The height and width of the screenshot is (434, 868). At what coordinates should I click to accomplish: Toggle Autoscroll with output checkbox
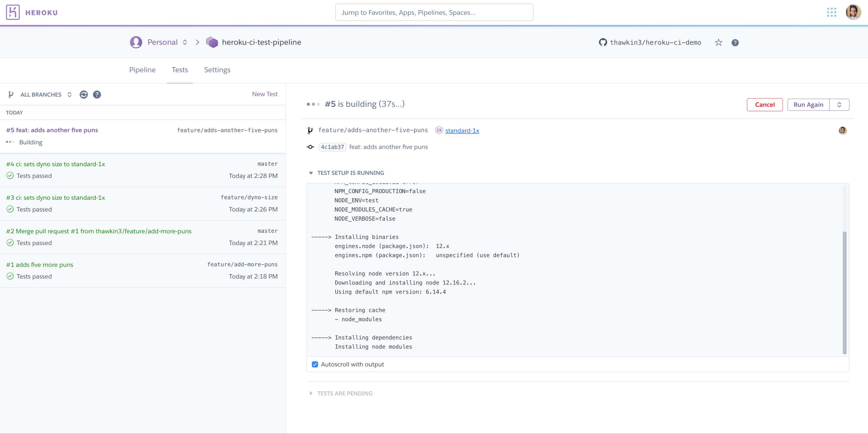pos(315,364)
